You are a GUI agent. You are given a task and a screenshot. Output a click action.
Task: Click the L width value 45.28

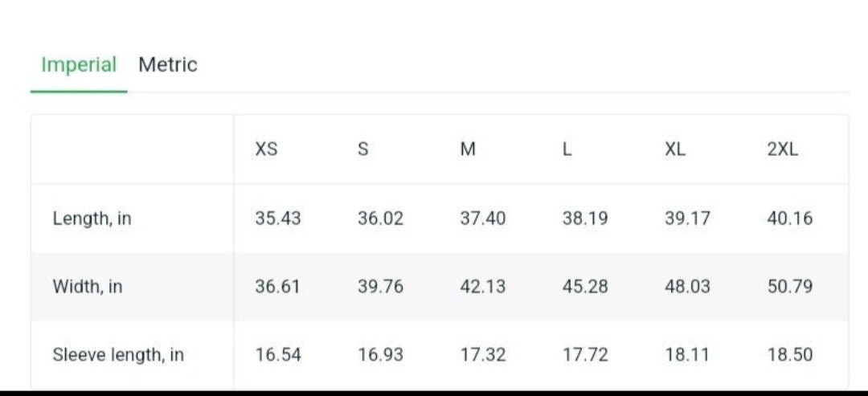point(585,287)
